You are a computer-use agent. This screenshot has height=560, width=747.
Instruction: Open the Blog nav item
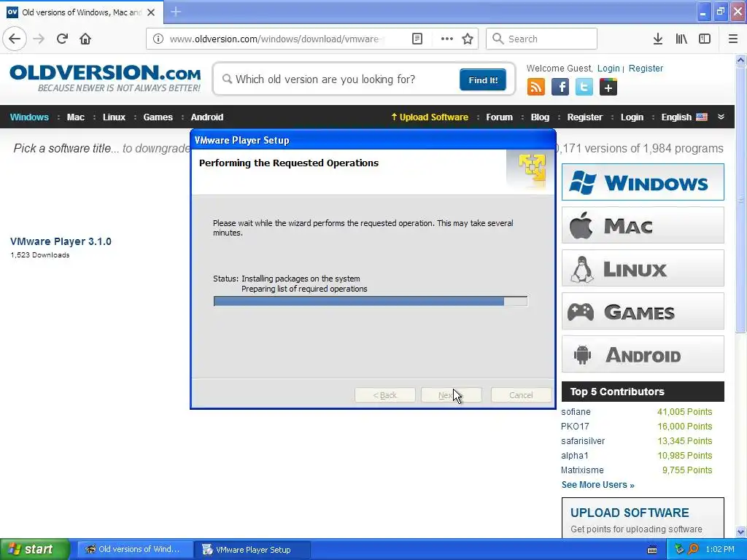pyautogui.click(x=540, y=117)
